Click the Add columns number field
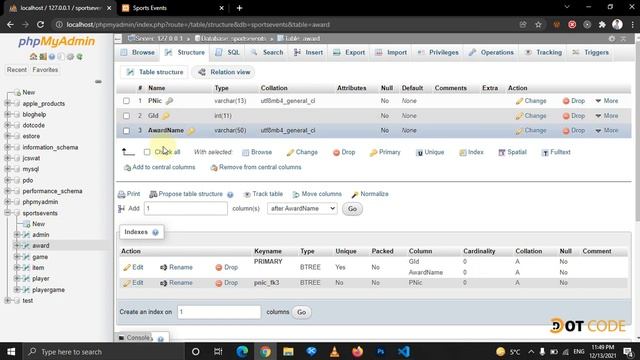 [186, 209]
